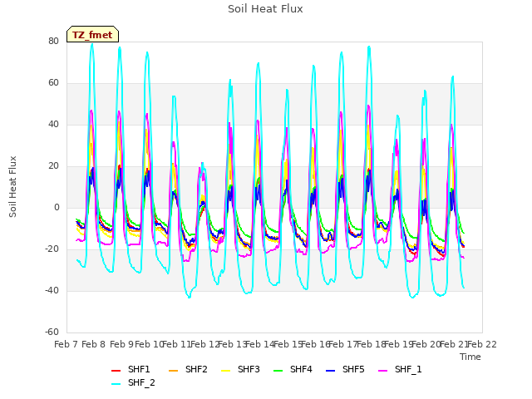Click the Feb 22 x-axis label
This screenshot has width=532, height=399.
pos(482,345)
